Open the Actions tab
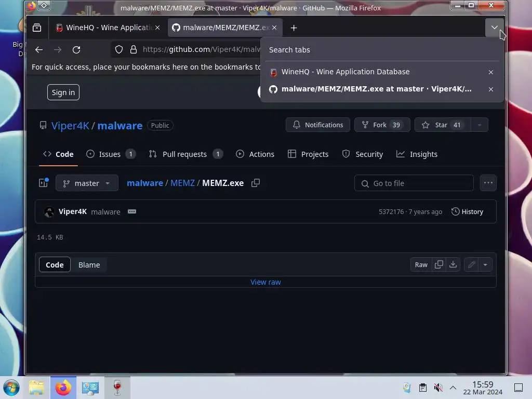 click(255, 154)
